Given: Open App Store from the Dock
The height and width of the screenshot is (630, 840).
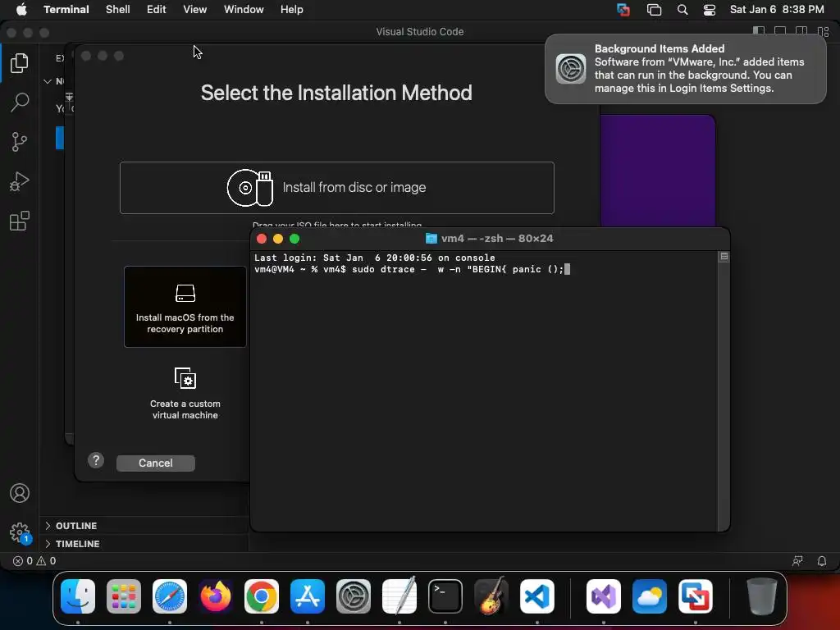Looking at the screenshot, I should [x=308, y=596].
